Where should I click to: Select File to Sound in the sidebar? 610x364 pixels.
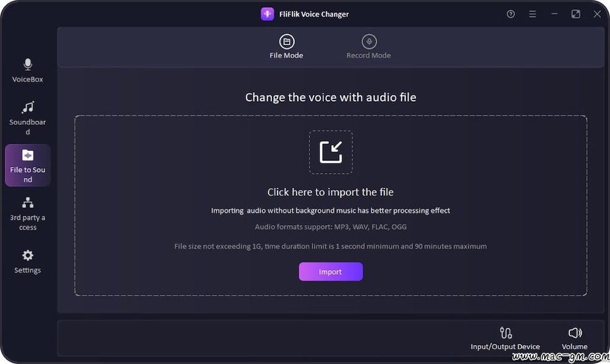click(27, 166)
